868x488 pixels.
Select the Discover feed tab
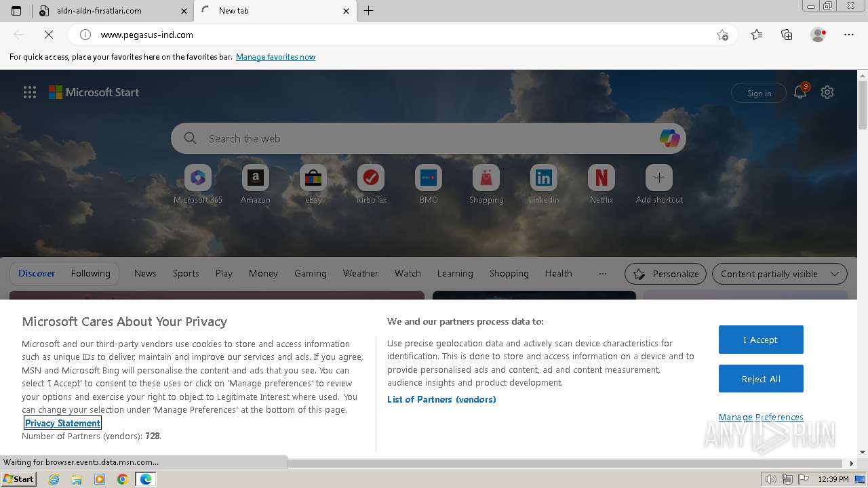coord(37,273)
